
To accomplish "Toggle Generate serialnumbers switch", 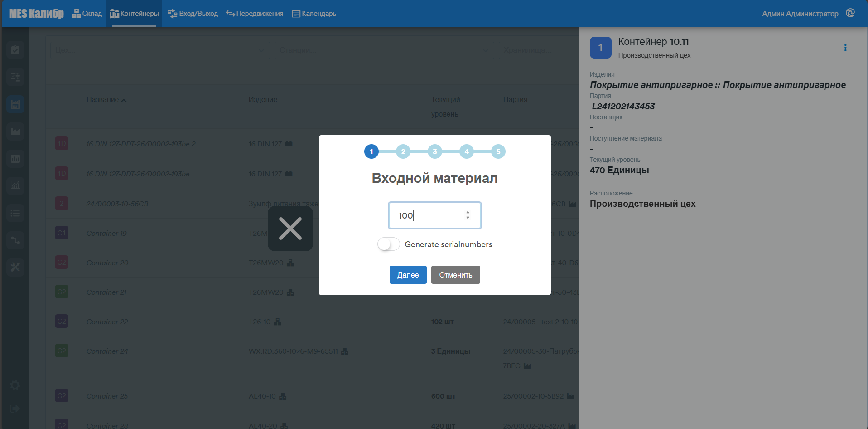I will pos(389,244).
